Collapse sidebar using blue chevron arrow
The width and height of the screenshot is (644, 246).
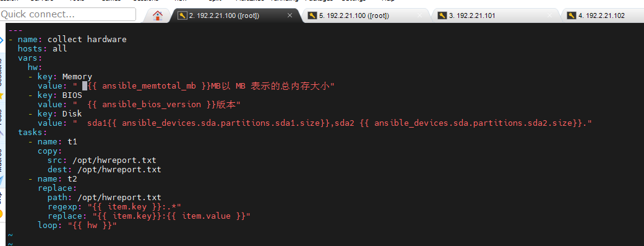click(x=1, y=40)
